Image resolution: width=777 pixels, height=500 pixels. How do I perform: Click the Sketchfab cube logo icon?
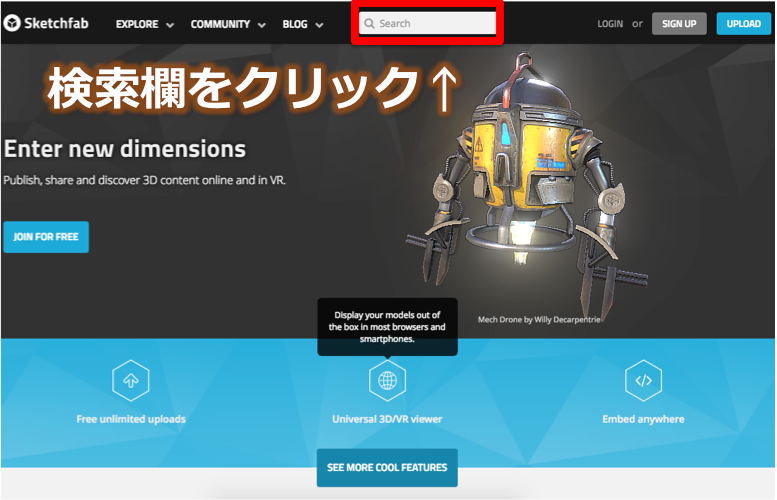point(11,23)
